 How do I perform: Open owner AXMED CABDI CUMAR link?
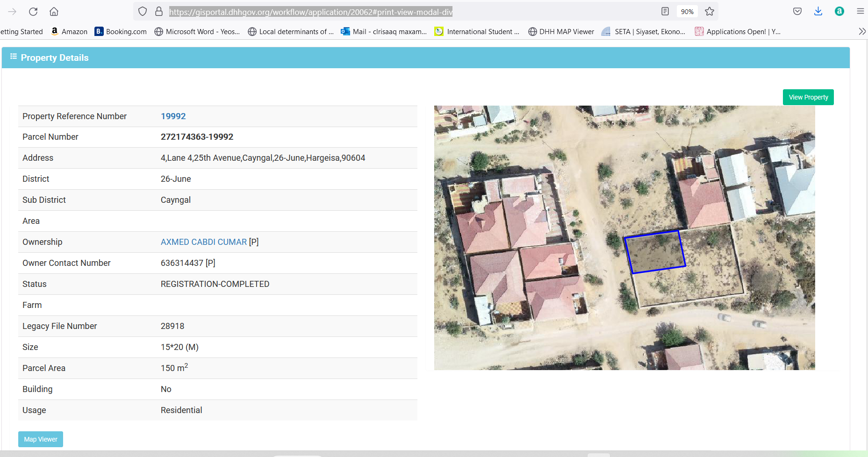tap(204, 242)
